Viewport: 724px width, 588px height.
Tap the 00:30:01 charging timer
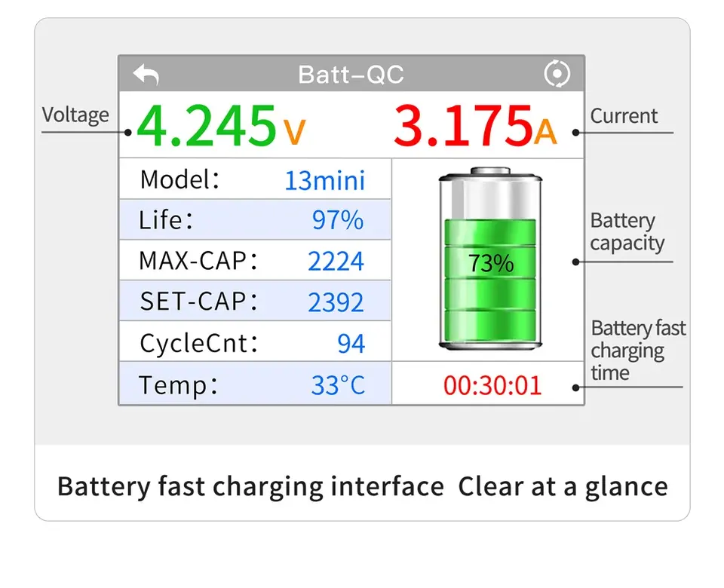point(492,385)
